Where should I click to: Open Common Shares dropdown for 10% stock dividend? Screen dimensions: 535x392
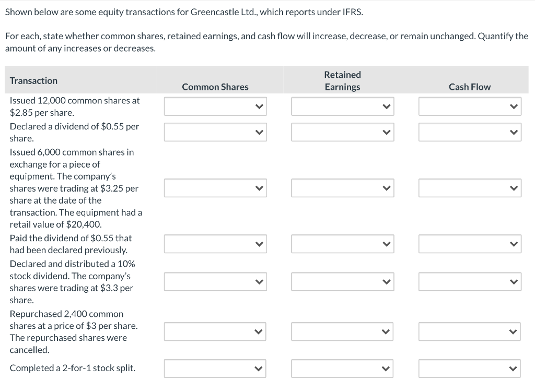click(x=215, y=281)
